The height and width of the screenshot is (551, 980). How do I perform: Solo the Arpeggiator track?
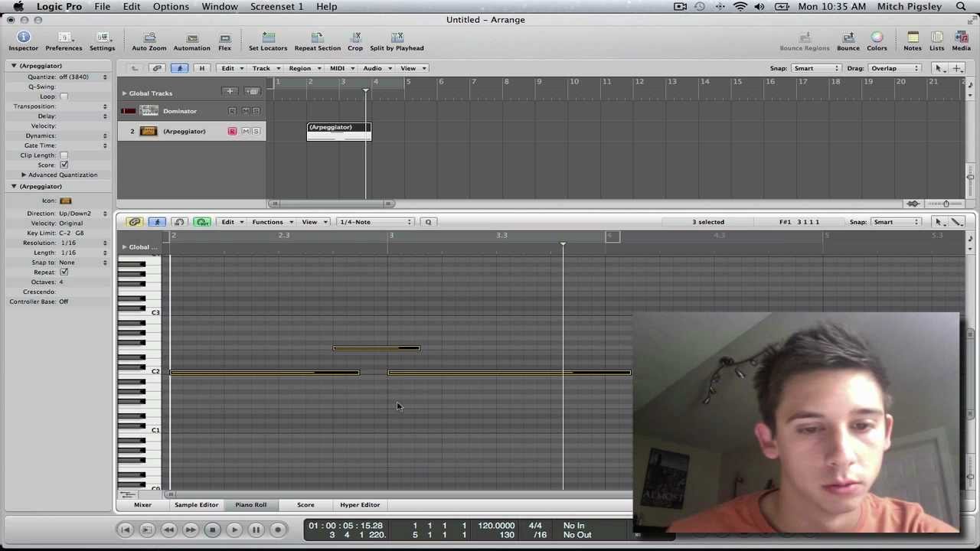(x=256, y=132)
